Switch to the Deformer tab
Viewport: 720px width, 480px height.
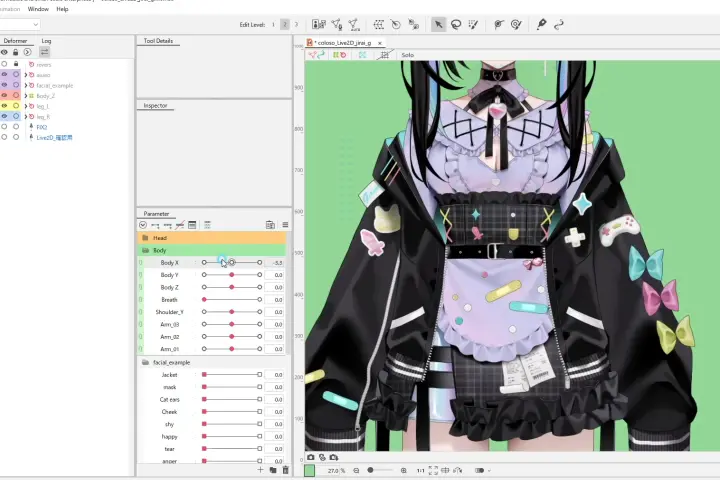[x=15, y=41]
